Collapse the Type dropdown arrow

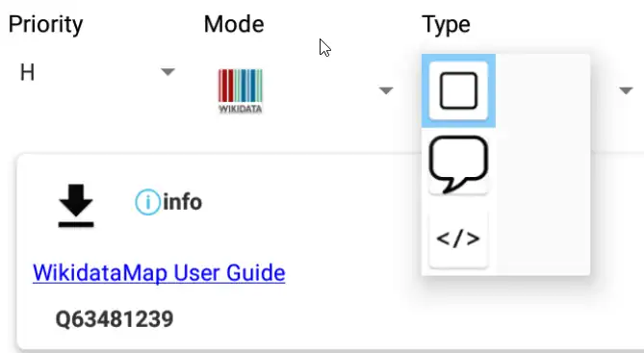pos(626,90)
